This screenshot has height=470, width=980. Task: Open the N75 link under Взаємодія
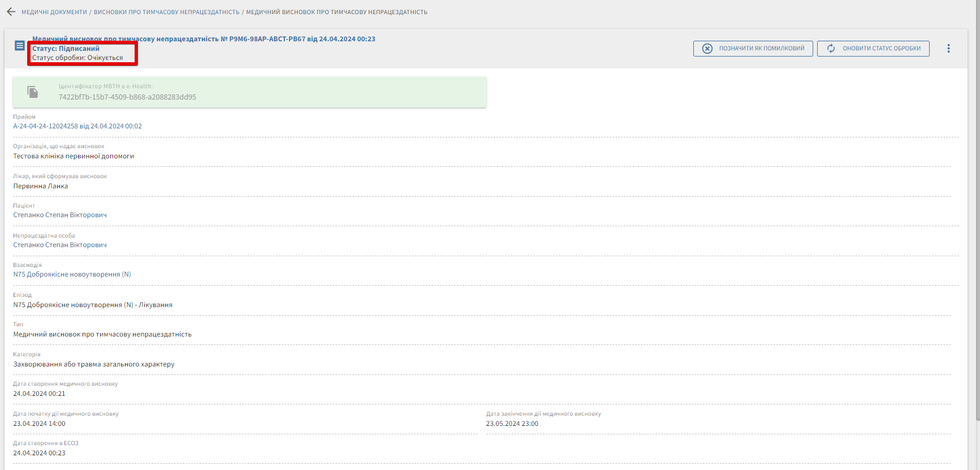coord(72,274)
